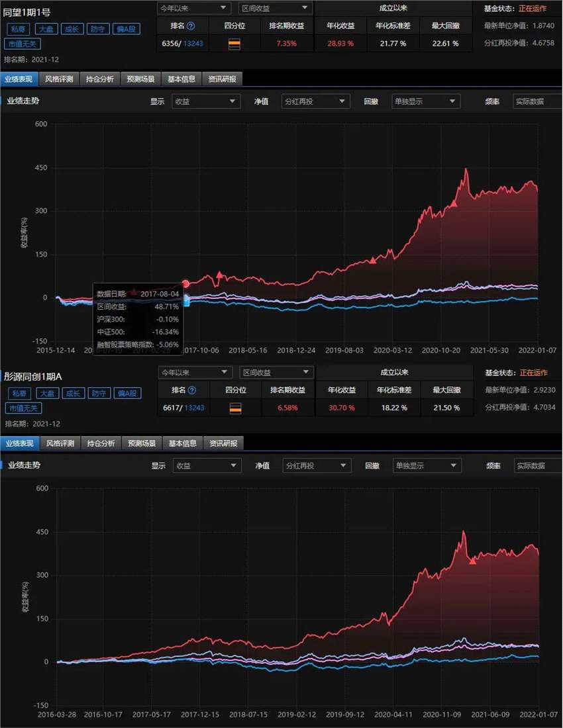
Task: Click the 同望1期1号 fund title
Action: click(27, 13)
